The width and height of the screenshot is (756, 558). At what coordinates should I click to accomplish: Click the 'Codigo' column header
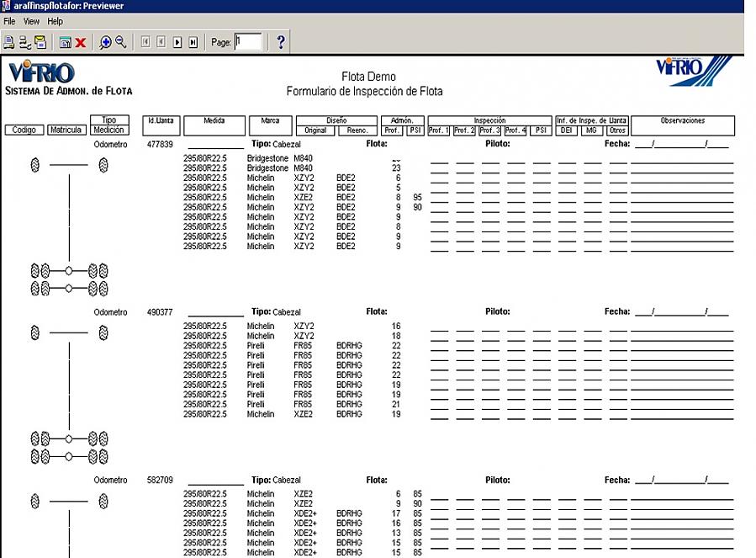click(x=24, y=130)
